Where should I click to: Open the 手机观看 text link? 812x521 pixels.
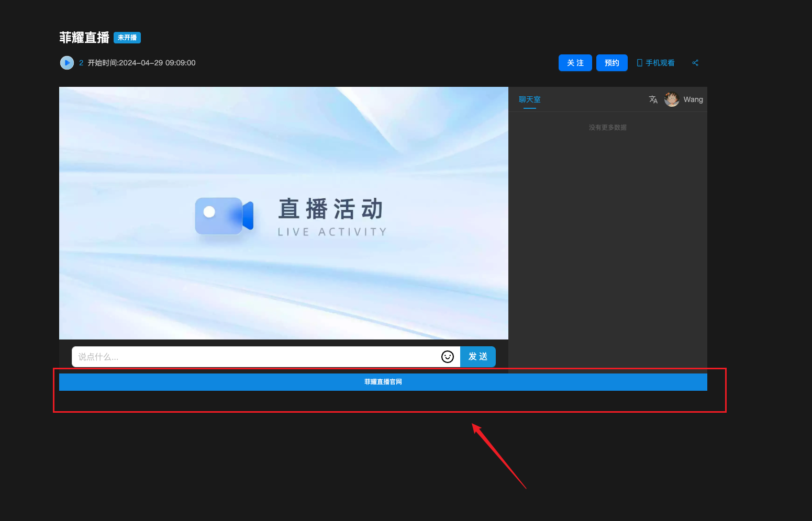coord(660,63)
